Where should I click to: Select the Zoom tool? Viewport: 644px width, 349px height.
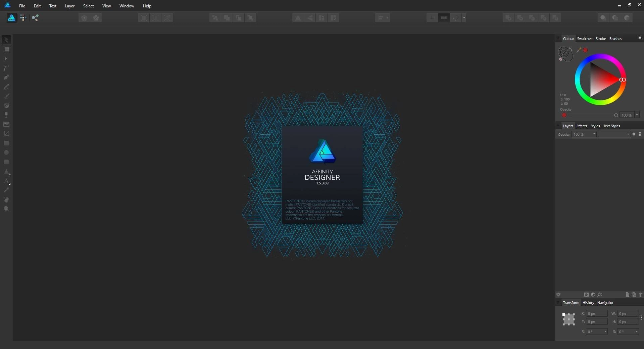click(6, 209)
